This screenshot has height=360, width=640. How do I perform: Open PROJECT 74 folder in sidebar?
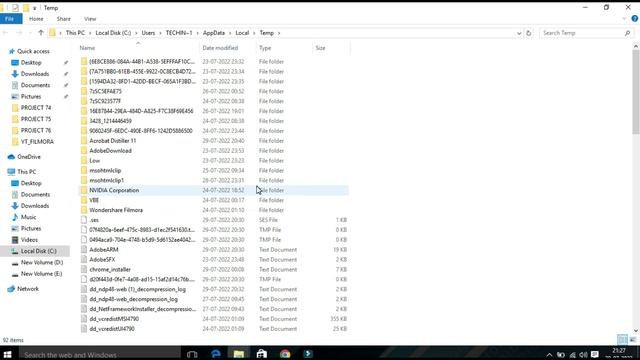tap(36, 108)
